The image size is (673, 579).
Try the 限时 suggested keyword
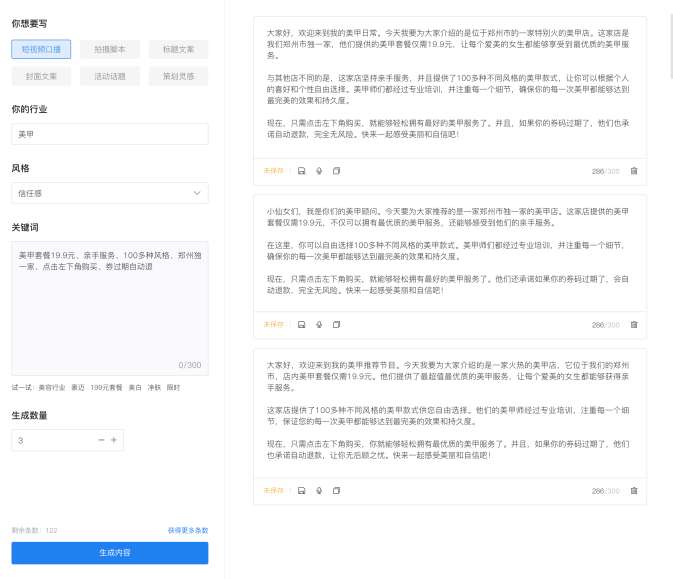[173, 388]
